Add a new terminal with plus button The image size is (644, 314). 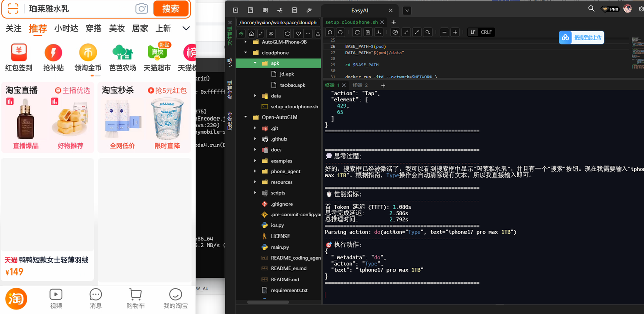click(383, 86)
